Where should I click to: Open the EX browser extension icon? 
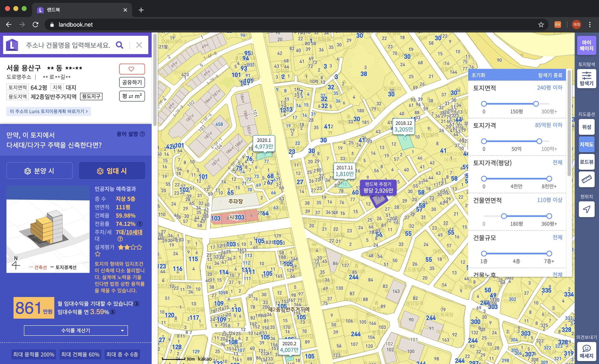click(x=558, y=25)
